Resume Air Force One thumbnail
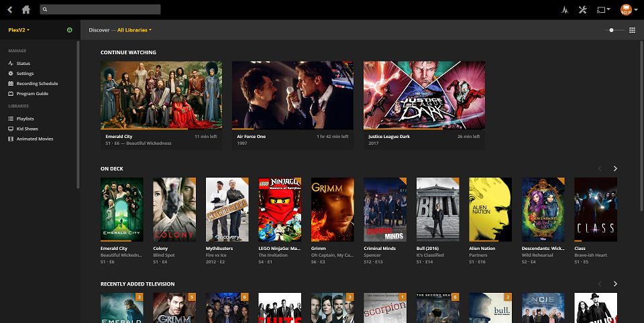The width and height of the screenshot is (644, 323). [293, 95]
